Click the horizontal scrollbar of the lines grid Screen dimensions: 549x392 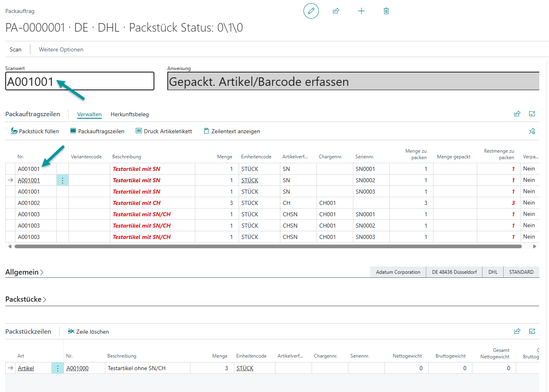267,246
